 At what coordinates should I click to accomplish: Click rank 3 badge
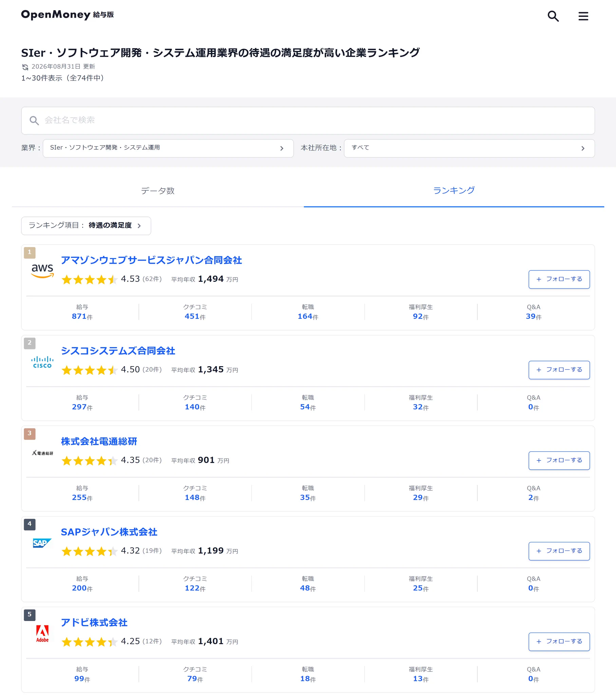[30, 433]
